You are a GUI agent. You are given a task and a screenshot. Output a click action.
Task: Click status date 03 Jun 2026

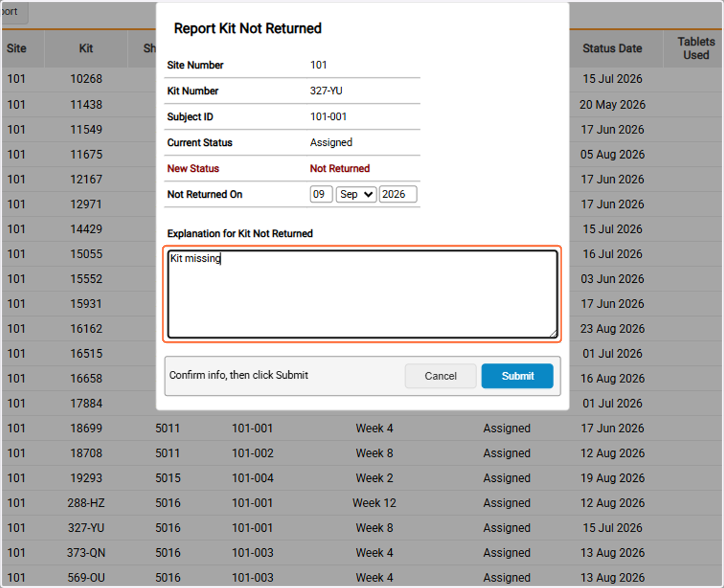click(x=612, y=279)
